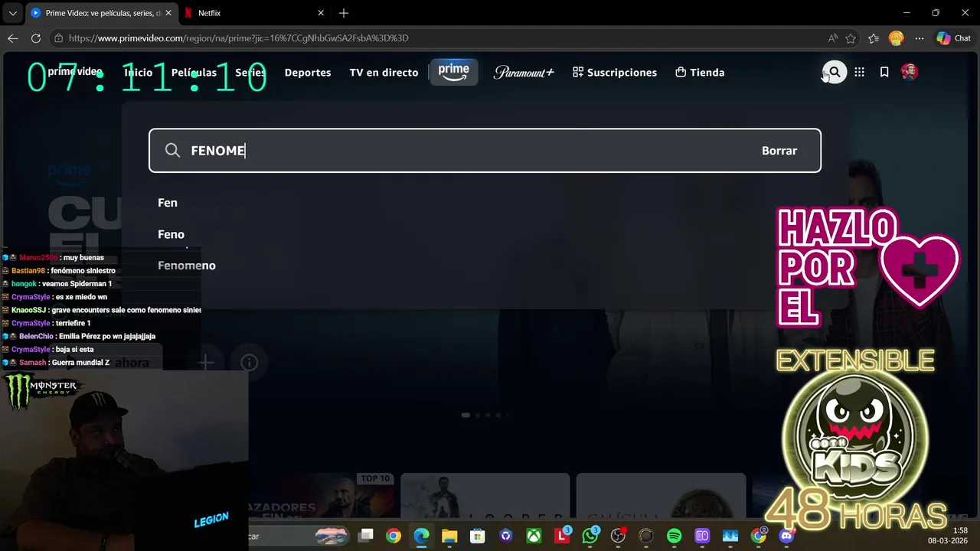Reload the page with the refresh icon
980x551 pixels.
[x=36, y=38]
